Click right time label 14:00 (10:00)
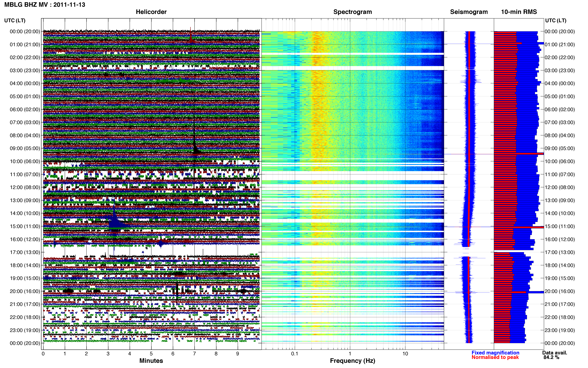This screenshot has width=588, height=368. click(x=560, y=213)
